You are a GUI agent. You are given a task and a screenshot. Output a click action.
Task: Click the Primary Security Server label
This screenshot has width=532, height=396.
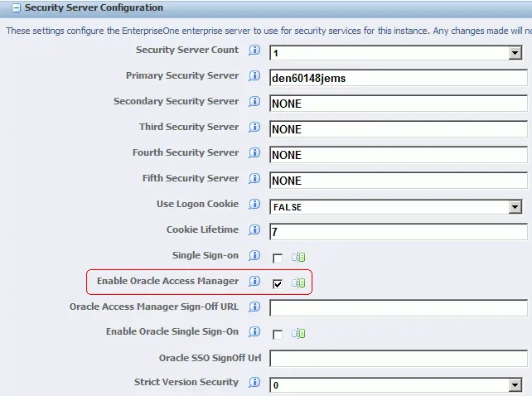click(182, 75)
